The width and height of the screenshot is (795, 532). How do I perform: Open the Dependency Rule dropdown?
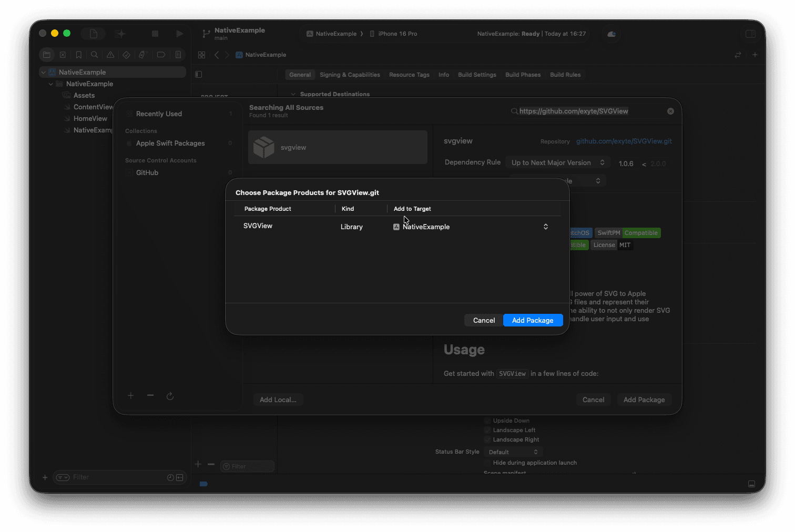click(557, 163)
